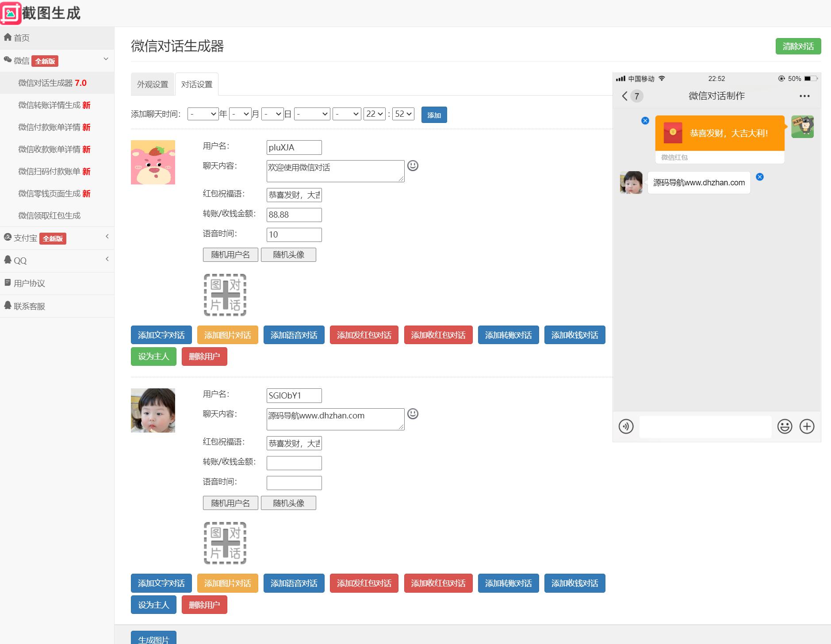Click the smiley icon in the phone preview input bar
The width and height of the screenshot is (831, 644).
click(785, 426)
